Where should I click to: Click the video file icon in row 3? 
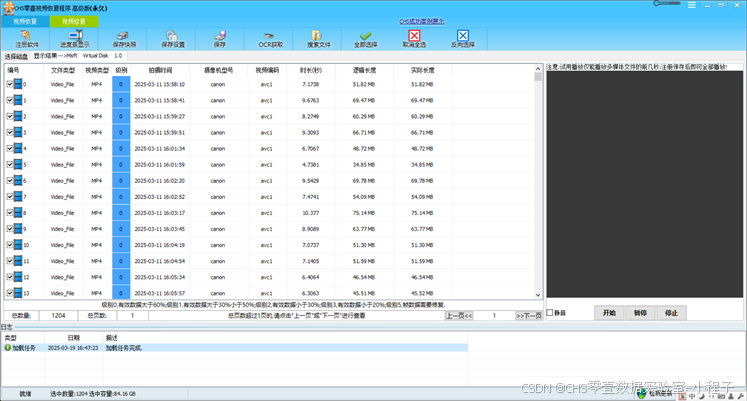click(18, 132)
